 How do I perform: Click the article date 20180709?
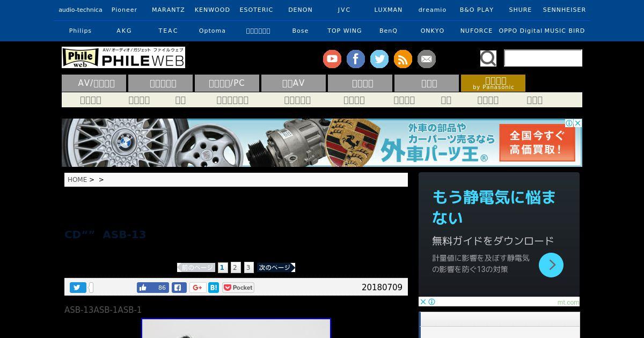pyautogui.click(x=382, y=288)
